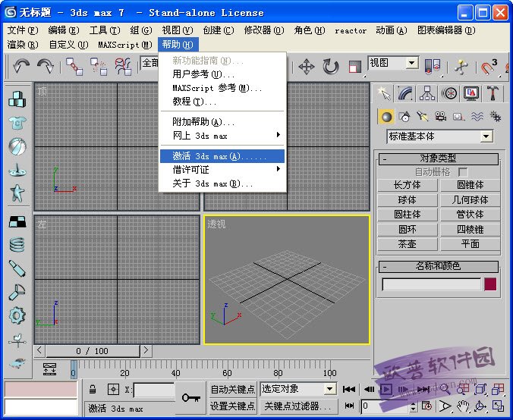Click the 球体 button
The height and width of the screenshot is (420, 513).
click(x=408, y=199)
